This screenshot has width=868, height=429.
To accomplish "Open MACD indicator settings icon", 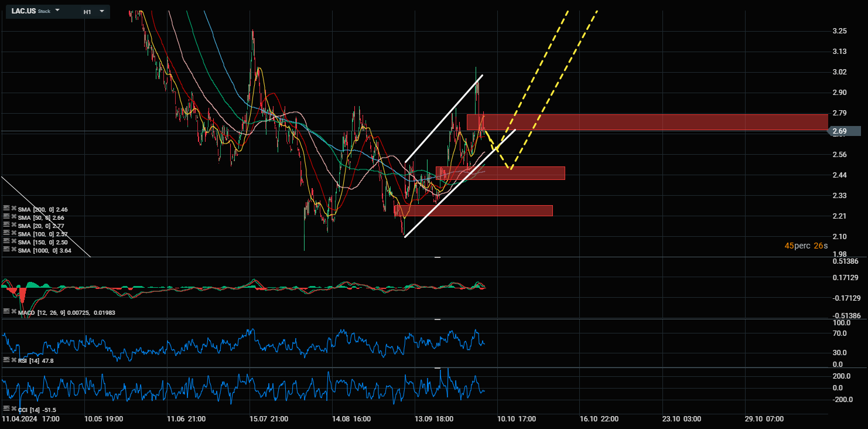I will click(6, 312).
